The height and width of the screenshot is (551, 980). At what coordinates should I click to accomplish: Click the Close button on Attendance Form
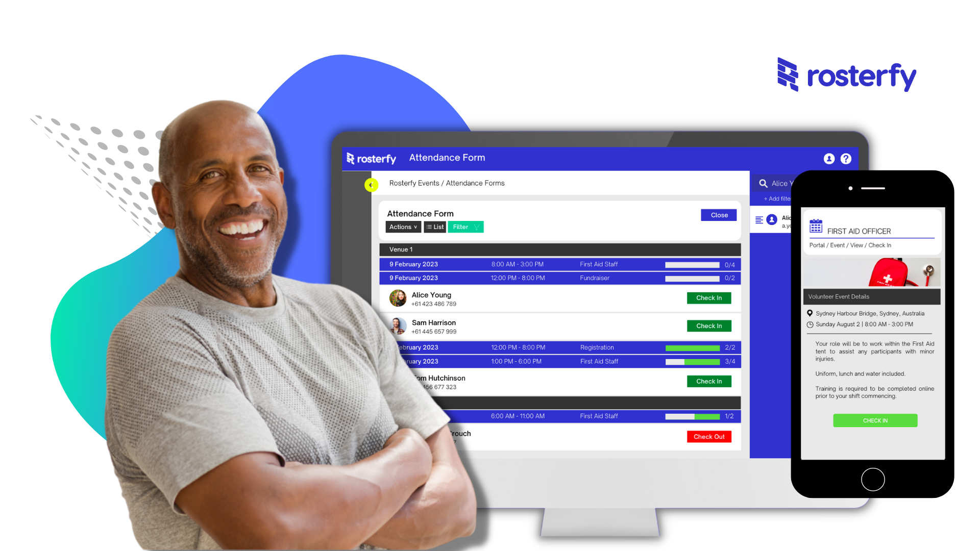coord(719,215)
